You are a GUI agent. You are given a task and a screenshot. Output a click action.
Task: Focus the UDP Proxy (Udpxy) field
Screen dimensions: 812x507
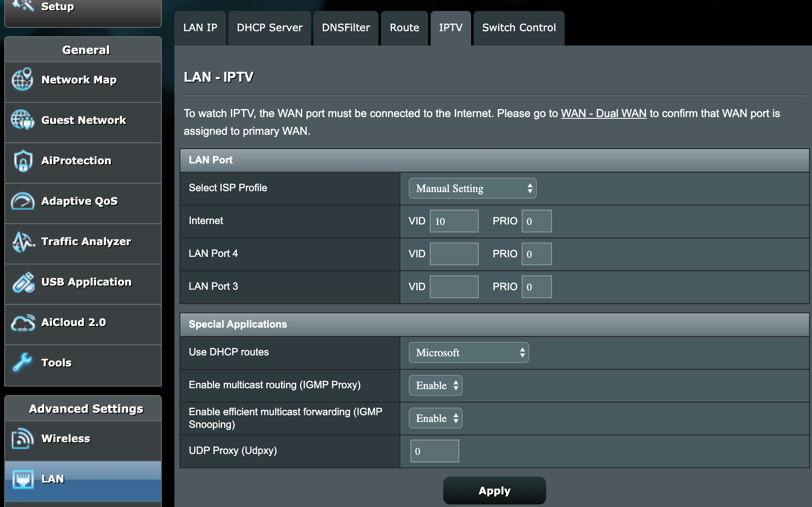434,451
